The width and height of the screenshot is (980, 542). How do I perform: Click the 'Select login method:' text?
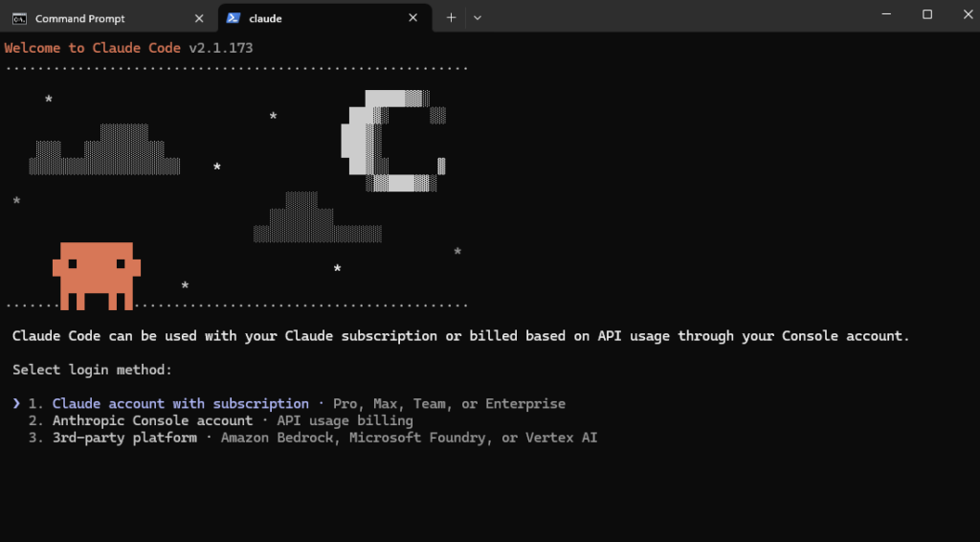click(92, 370)
